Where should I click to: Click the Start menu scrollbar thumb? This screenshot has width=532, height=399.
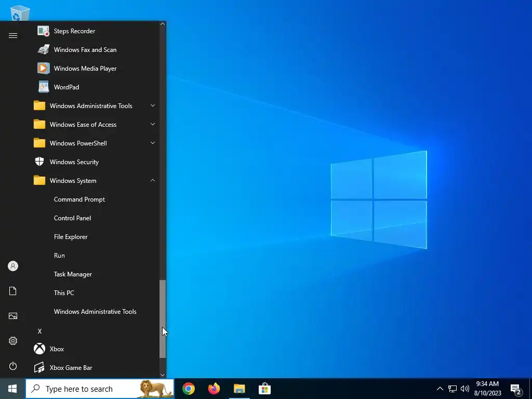point(163,319)
